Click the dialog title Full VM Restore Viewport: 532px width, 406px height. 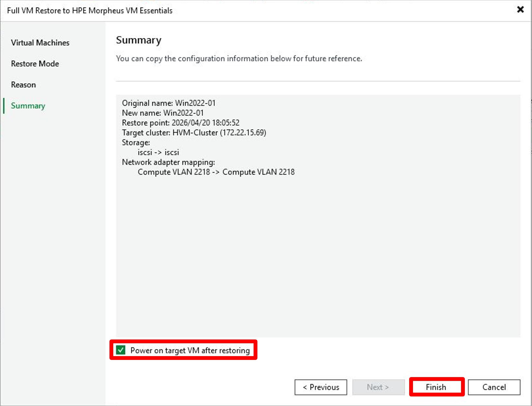coord(90,11)
